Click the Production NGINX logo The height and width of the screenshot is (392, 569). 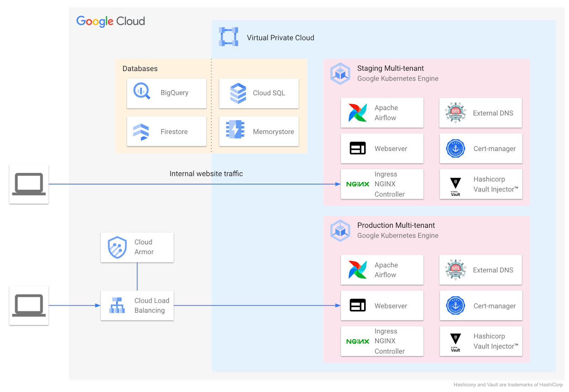357,341
